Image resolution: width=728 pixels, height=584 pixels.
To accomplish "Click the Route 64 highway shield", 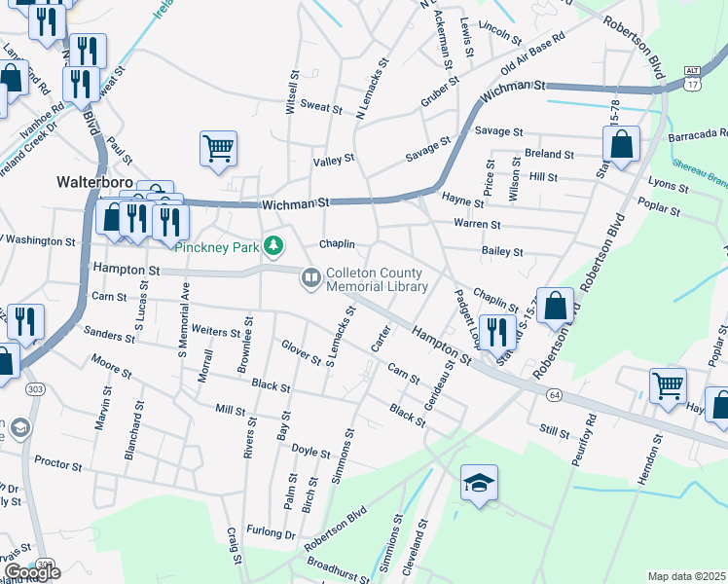I will (x=554, y=394).
